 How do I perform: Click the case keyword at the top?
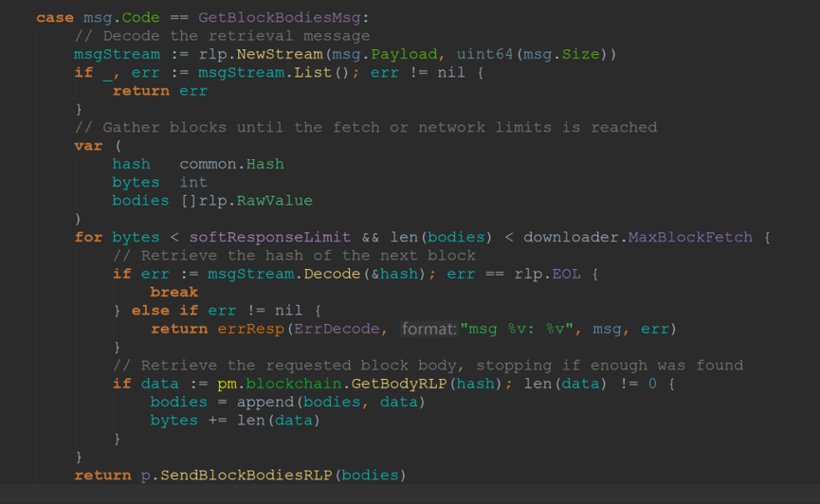tap(55, 18)
